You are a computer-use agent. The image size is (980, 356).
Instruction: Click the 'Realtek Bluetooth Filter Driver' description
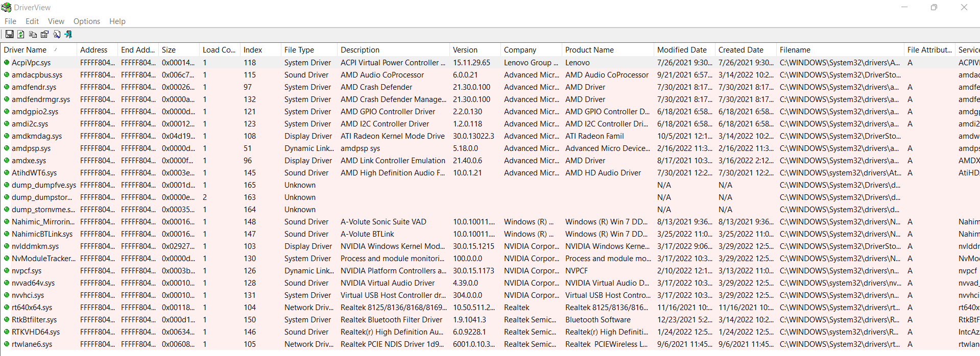pos(392,320)
